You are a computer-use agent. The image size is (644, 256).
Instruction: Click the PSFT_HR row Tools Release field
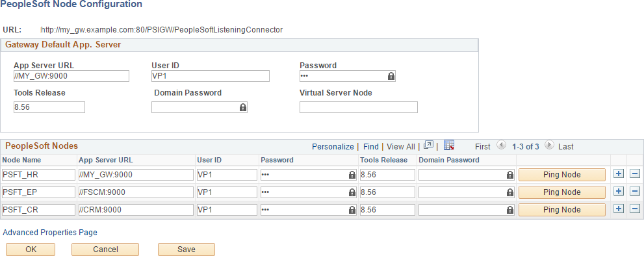[387, 175]
